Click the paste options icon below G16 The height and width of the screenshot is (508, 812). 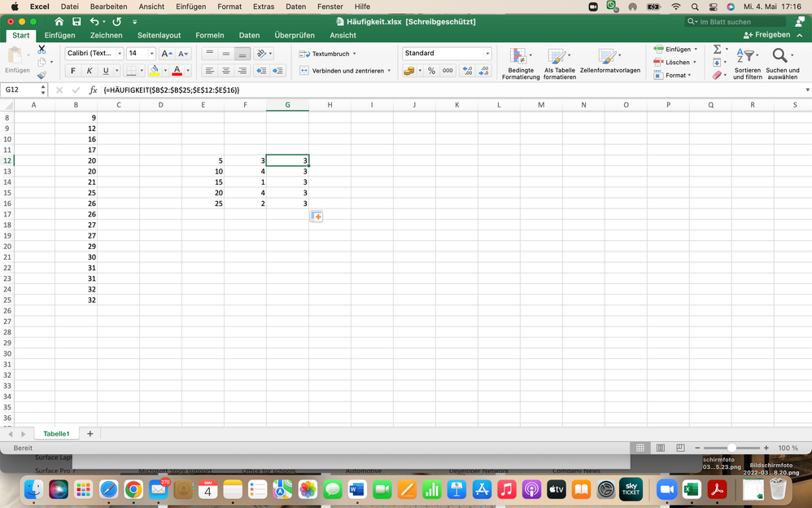tap(317, 217)
